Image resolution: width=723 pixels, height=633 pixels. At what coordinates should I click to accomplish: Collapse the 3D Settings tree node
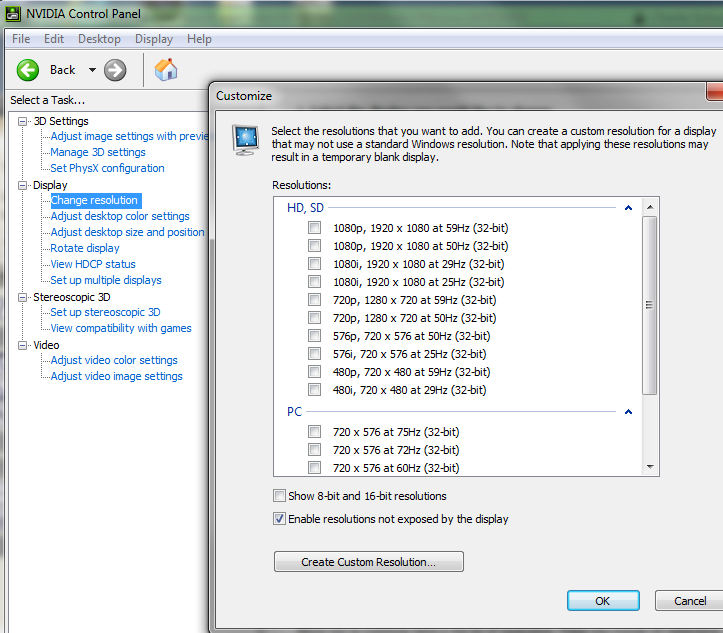point(22,121)
